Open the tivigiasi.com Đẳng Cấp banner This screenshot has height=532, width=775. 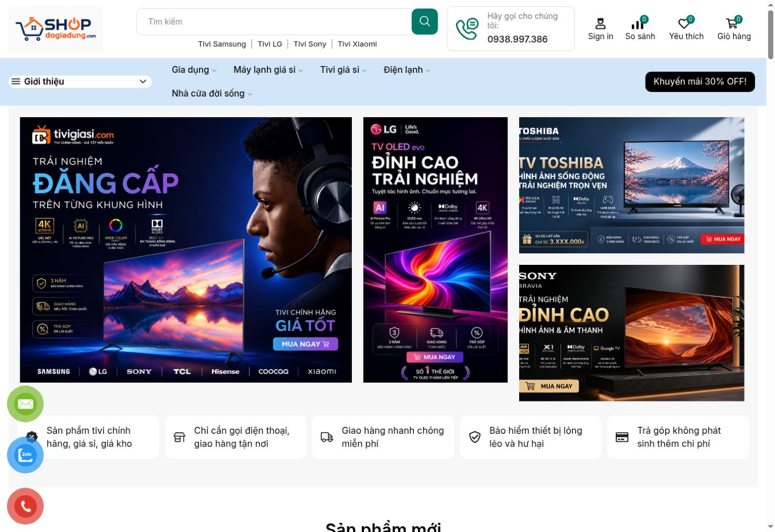tap(186, 250)
